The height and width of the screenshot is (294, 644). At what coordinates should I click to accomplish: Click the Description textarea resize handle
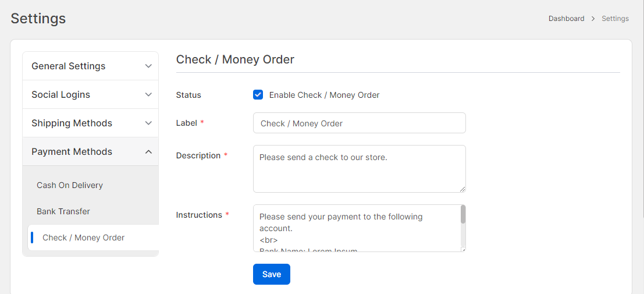click(463, 189)
